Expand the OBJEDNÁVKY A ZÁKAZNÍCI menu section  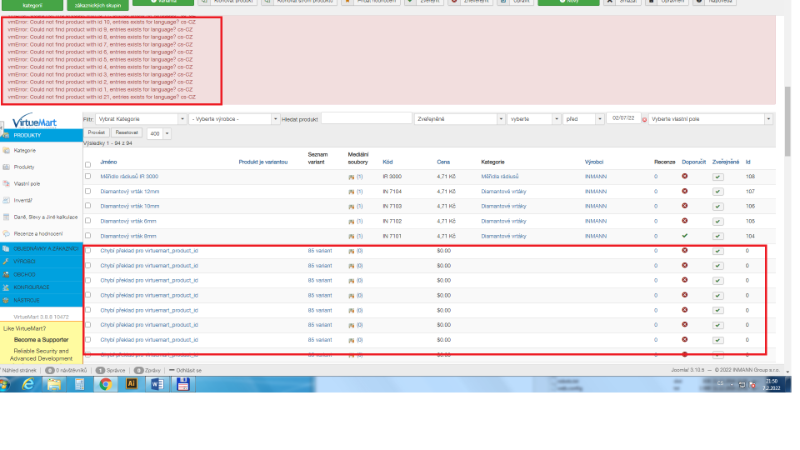[40, 248]
